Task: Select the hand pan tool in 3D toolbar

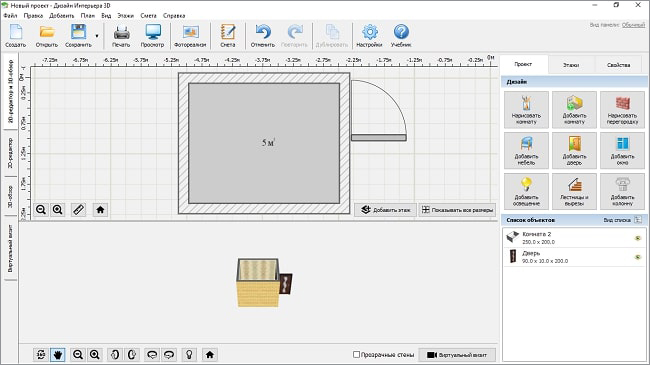Action: coord(58,355)
